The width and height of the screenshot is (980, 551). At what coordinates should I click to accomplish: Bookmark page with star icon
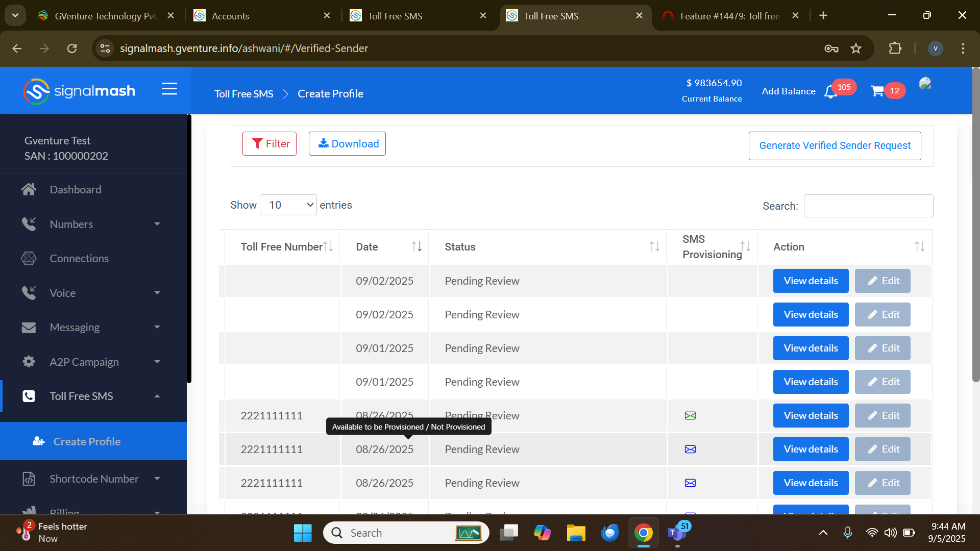pos(856,48)
